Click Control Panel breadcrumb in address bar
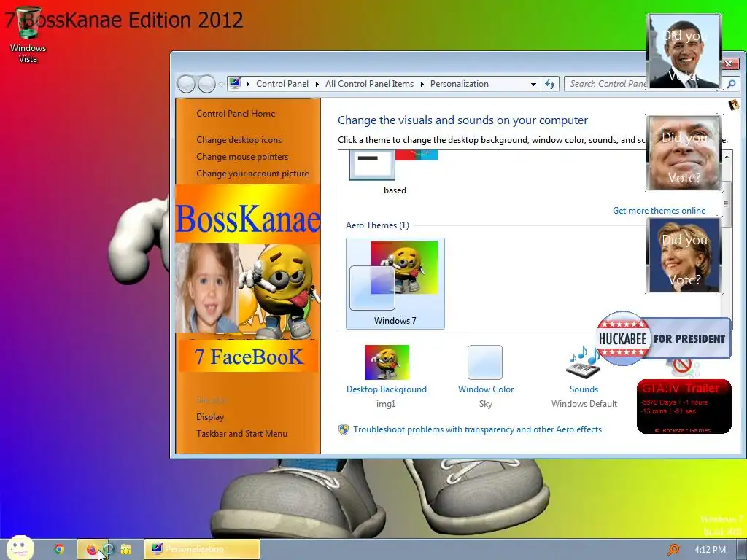Screen dimensions: 747x560 pyautogui.click(x=282, y=84)
